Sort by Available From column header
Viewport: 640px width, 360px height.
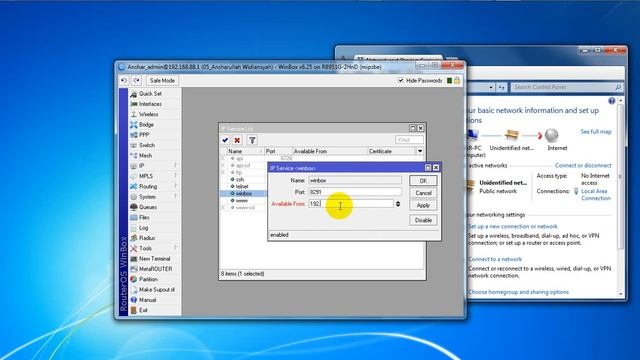click(x=330, y=151)
